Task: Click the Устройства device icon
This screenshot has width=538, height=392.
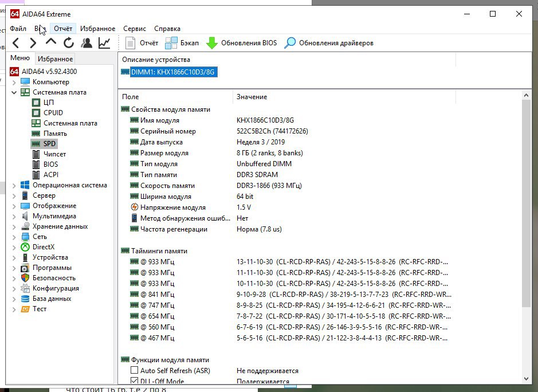Action: [25, 257]
